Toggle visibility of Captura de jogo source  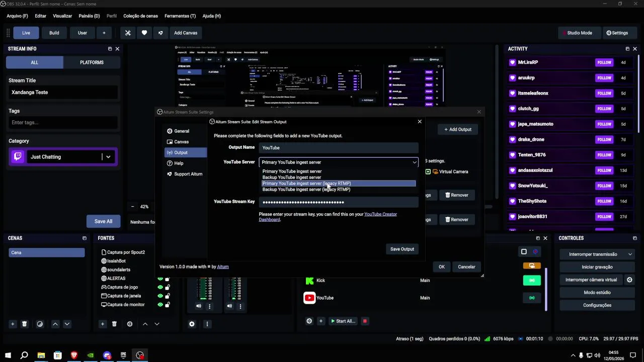tap(160, 287)
